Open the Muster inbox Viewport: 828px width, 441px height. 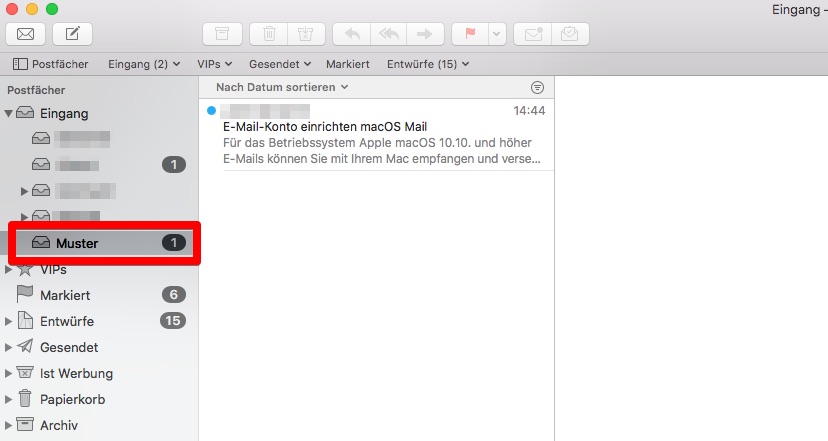click(x=77, y=243)
